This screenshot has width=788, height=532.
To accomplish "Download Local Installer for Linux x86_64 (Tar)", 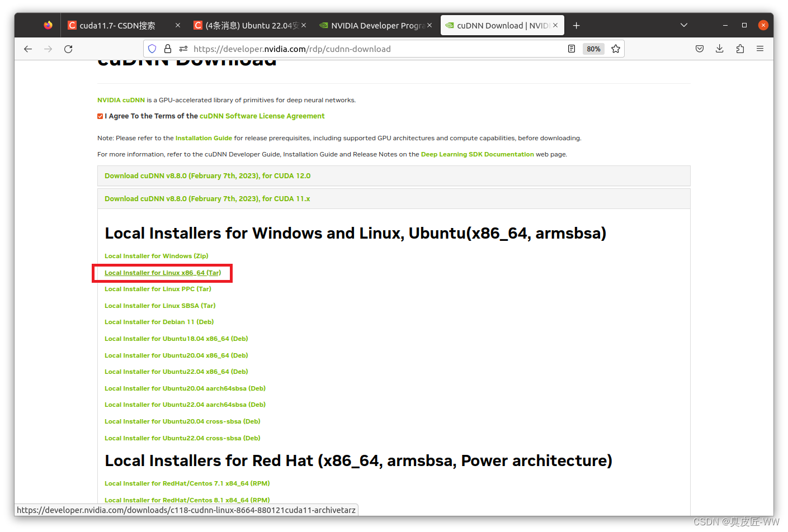I will (x=163, y=273).
